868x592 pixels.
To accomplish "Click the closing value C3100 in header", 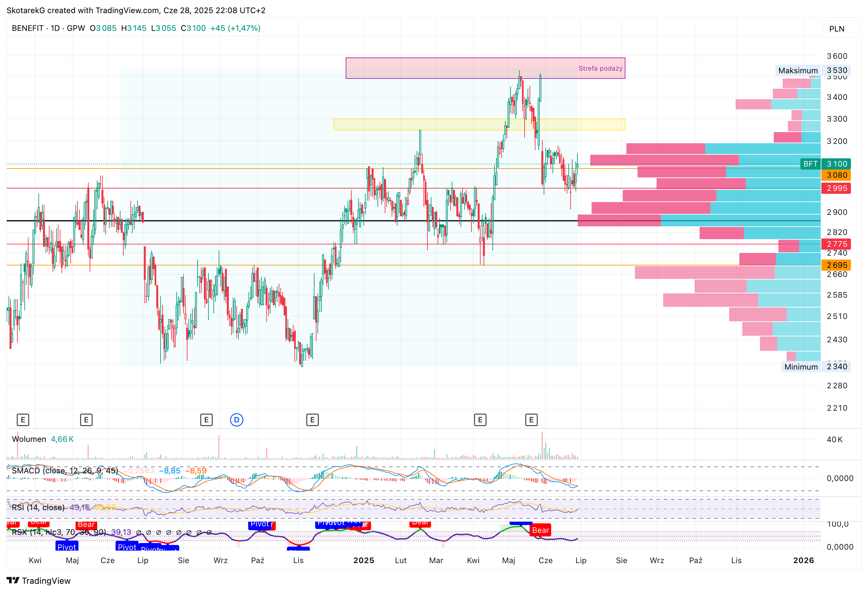I will click(193, 28).
